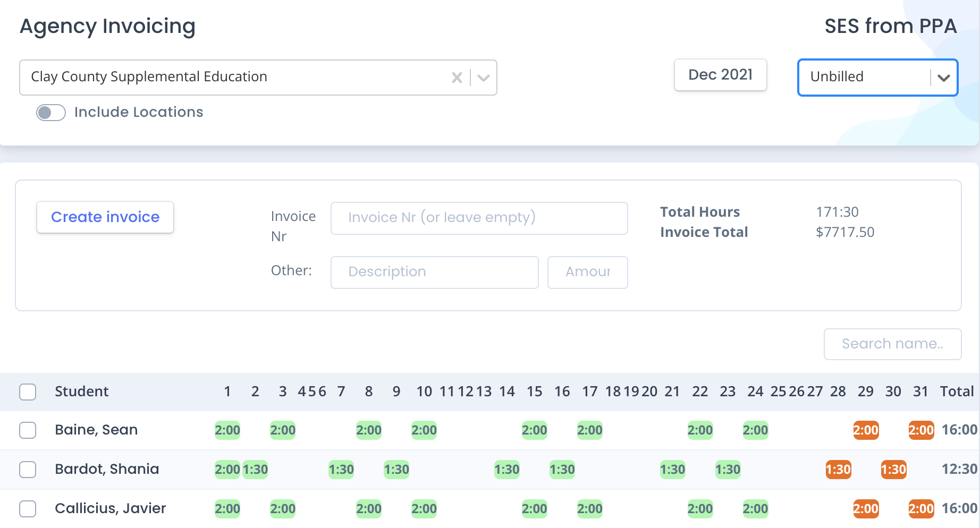This screenshot has height=528, width=980.
Task: Click the student name Callicius, Javier
Action: tap(111, 508)
